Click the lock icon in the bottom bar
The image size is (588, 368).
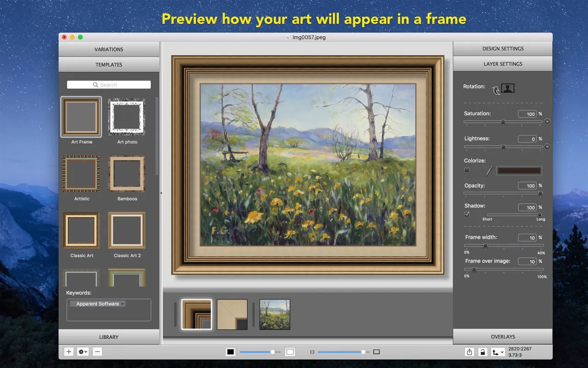click(483, 351)
